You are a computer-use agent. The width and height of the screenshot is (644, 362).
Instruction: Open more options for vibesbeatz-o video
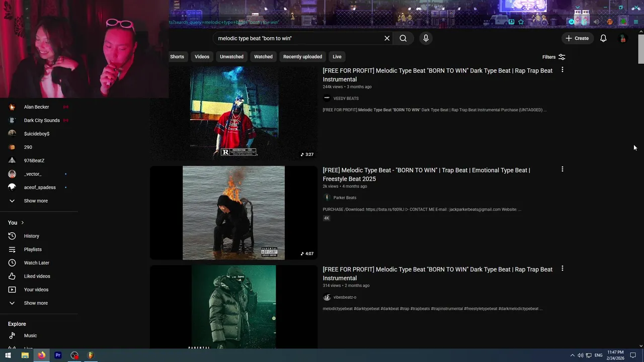click(x=562, y=268)
